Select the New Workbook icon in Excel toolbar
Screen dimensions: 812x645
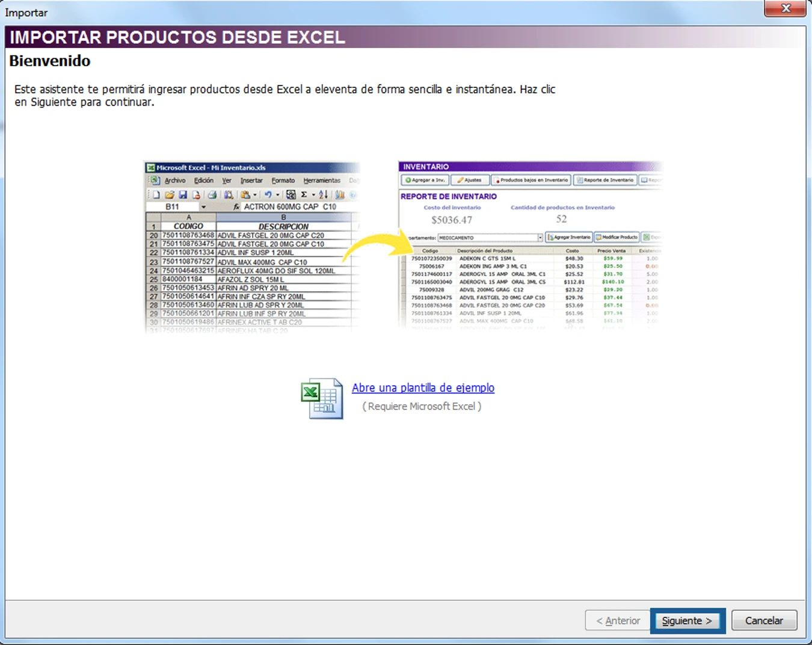[156, 194]
